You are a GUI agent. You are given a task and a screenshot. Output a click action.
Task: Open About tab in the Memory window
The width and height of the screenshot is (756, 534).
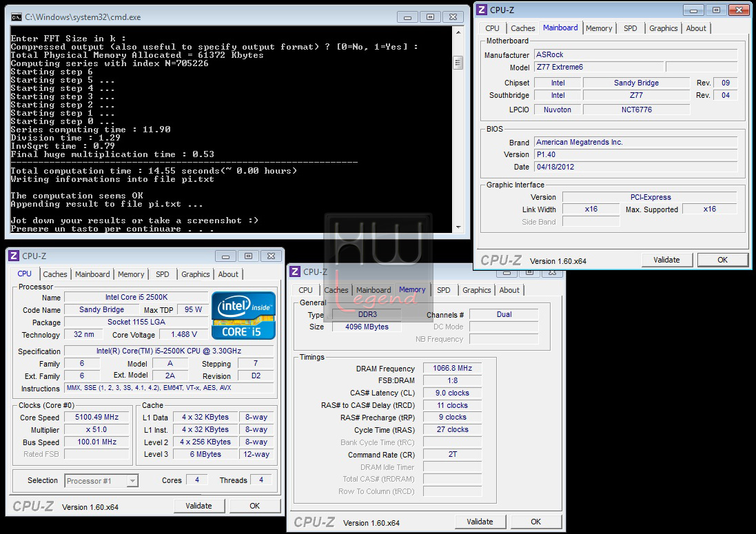pos(509,290)
